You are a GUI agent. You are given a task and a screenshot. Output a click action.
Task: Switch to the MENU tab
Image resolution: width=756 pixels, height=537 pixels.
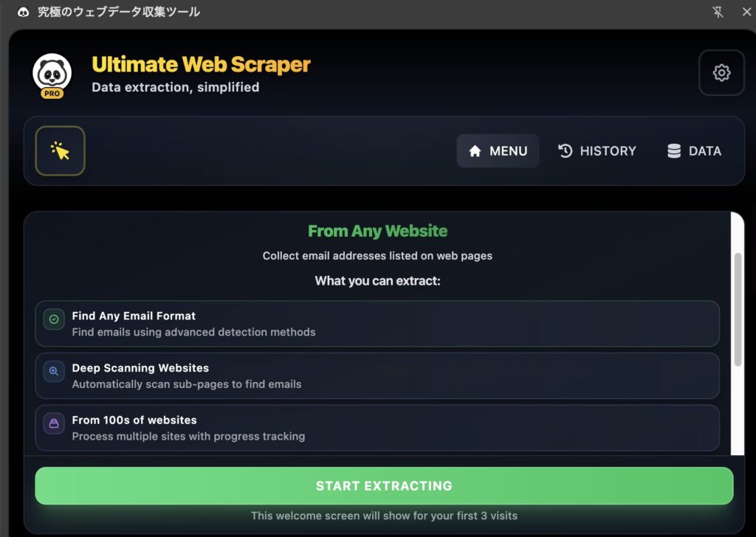coord(498,151)
